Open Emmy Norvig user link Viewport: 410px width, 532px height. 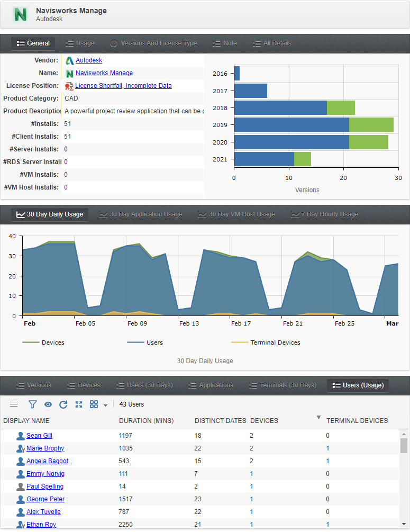coord(45,474)
